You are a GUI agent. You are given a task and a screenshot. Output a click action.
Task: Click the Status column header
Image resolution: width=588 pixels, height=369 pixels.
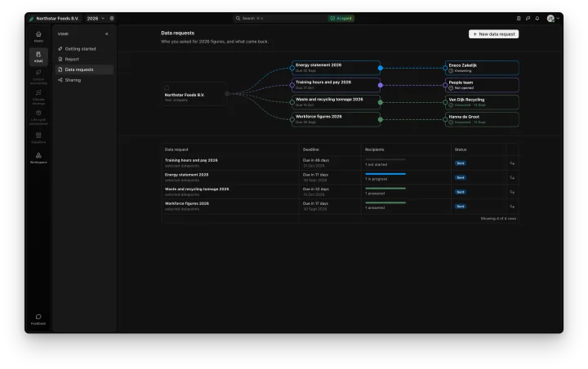(461, 149)
